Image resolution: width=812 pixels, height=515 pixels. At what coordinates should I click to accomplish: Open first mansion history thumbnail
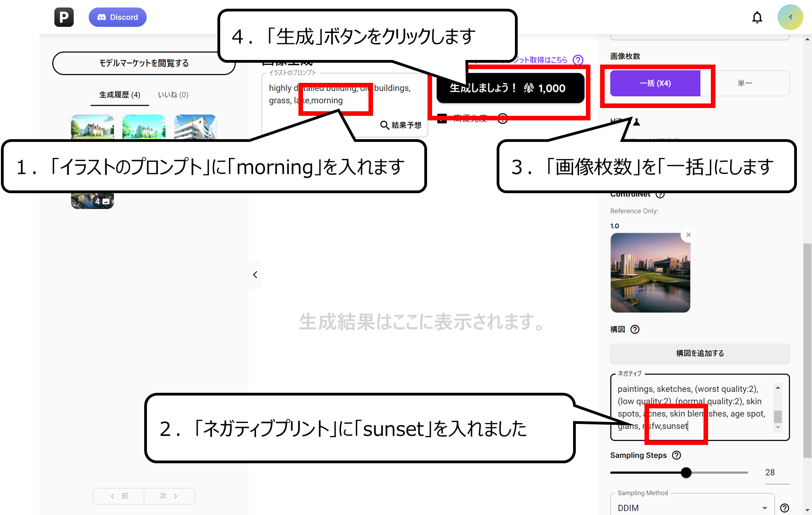(x=92, y=127)
